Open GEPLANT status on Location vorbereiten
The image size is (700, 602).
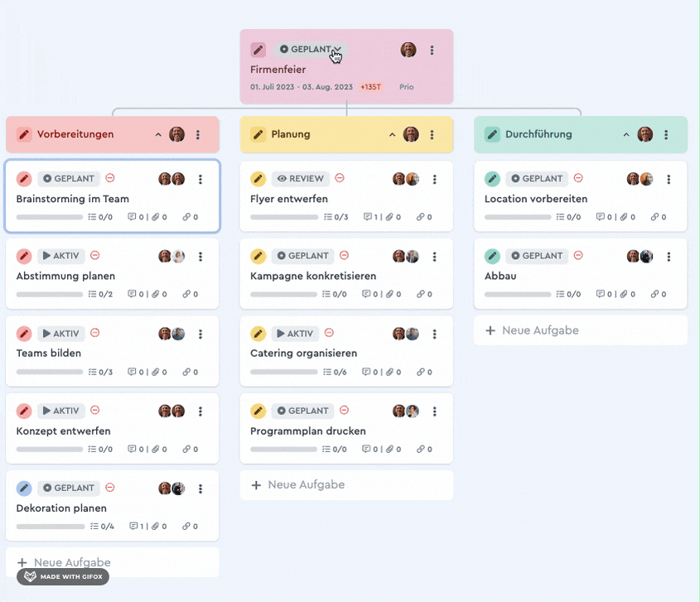tap(537, 179)
